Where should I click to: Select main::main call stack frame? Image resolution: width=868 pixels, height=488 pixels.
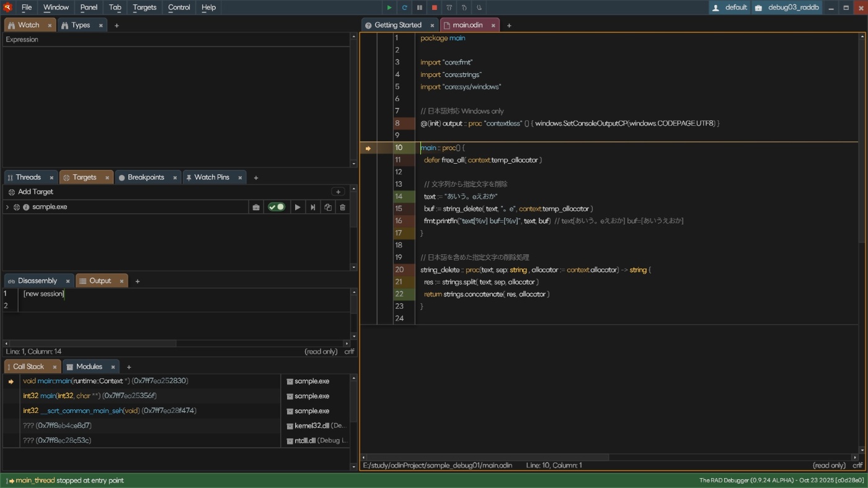[149, 381]
